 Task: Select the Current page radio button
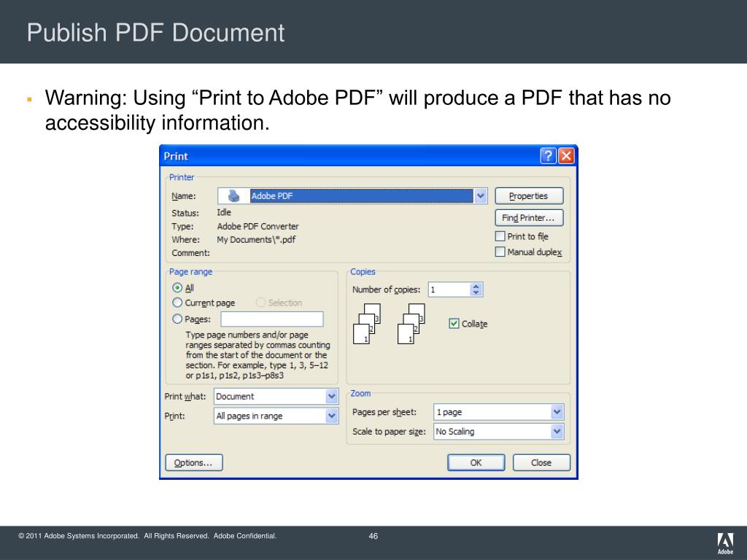pyautogui.click(x=177, y=303)
